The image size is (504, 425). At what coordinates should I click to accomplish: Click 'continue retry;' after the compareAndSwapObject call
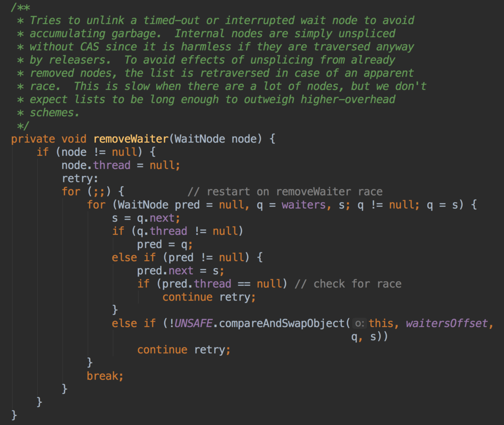point(184,350)
